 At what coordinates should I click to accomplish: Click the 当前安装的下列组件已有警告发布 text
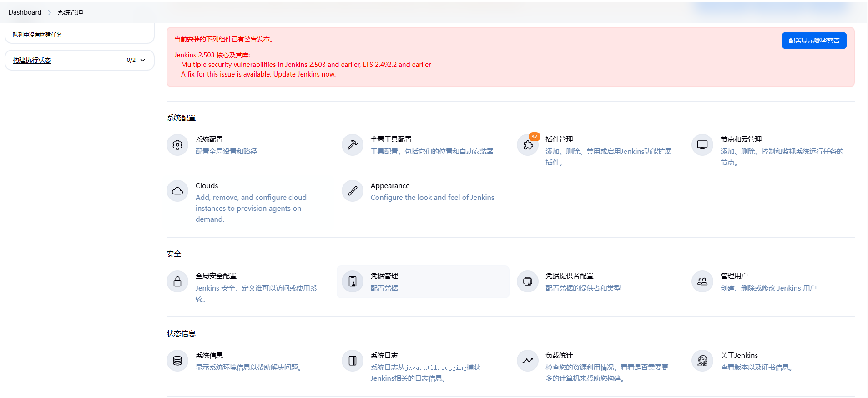click(224, 39)
